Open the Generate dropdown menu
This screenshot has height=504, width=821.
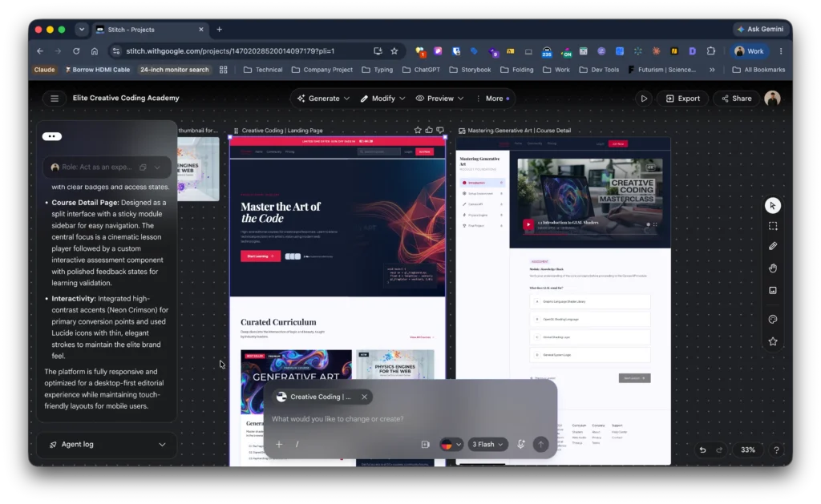324,99
